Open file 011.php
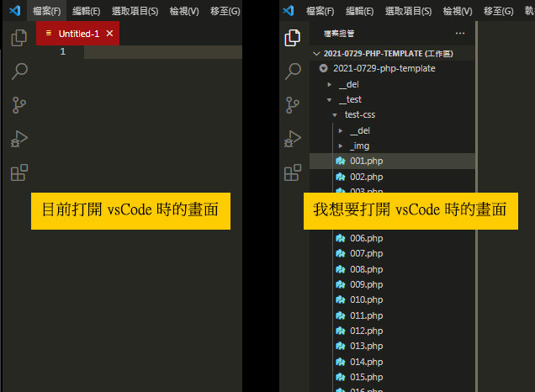Screen dimensions: 535x392 [x=392, y=315]
